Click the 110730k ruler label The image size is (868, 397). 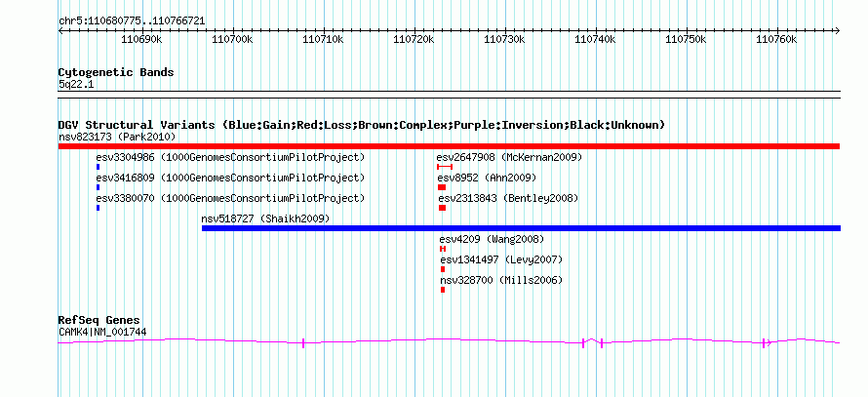[505, 39]
